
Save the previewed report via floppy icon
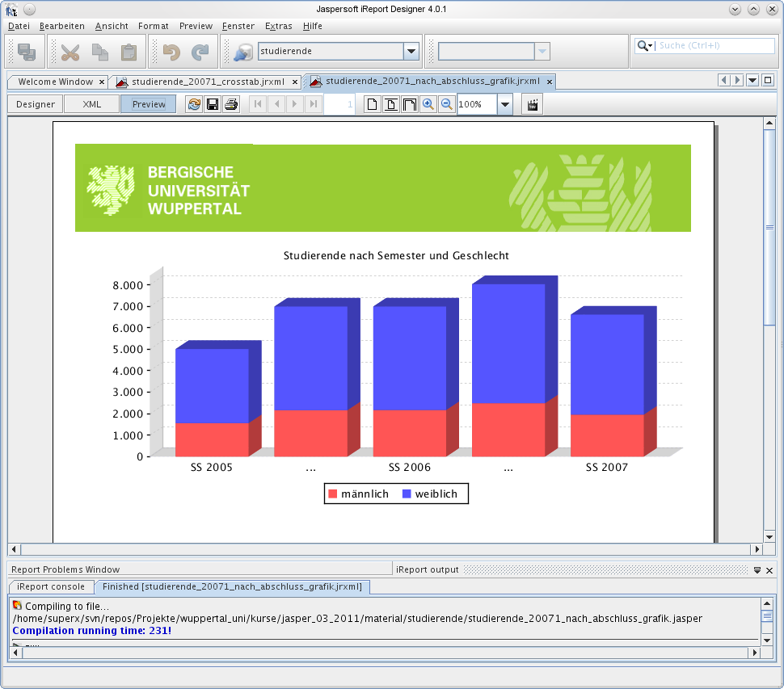tap(213, 104)
